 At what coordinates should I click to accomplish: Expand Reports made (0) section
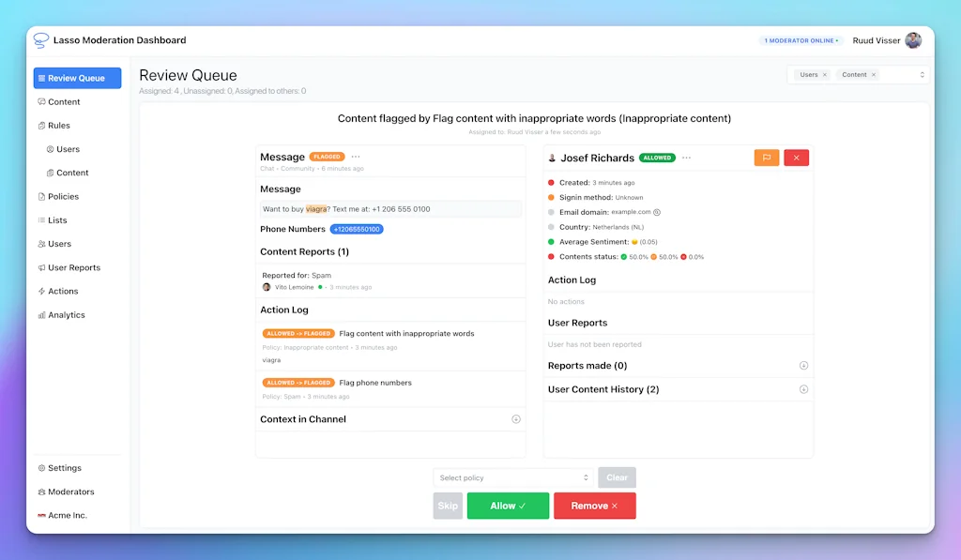(803, 366)
